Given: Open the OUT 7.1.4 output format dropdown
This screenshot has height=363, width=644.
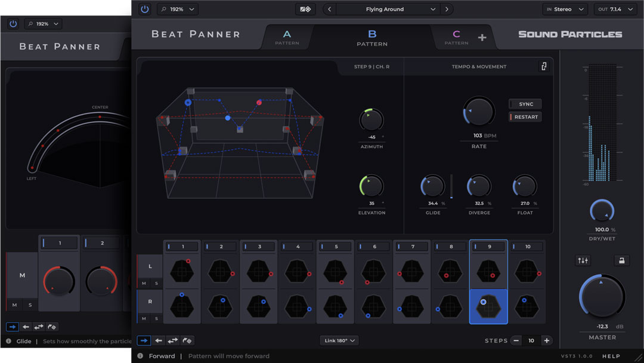Looking at the screenshot, I should tap(615, 9).
